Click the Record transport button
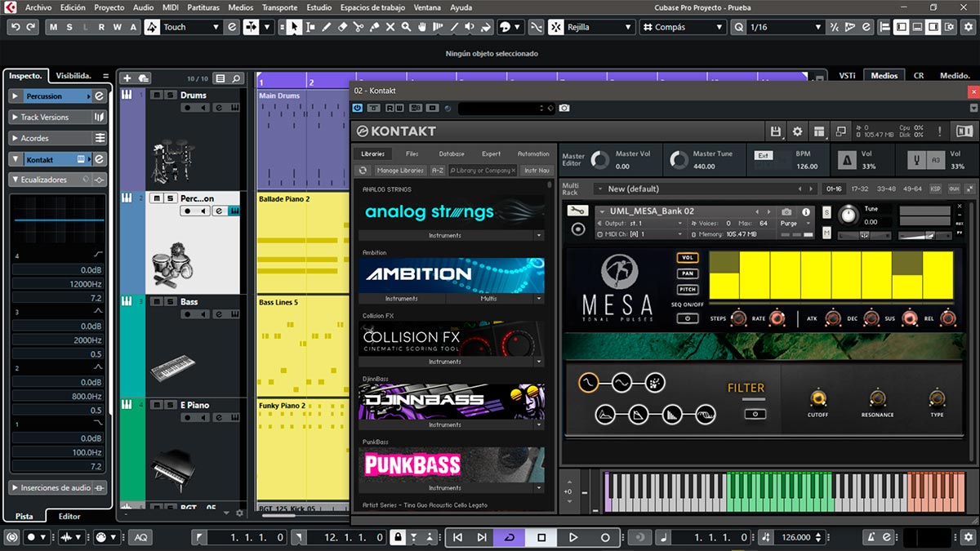 coord(605,537)
